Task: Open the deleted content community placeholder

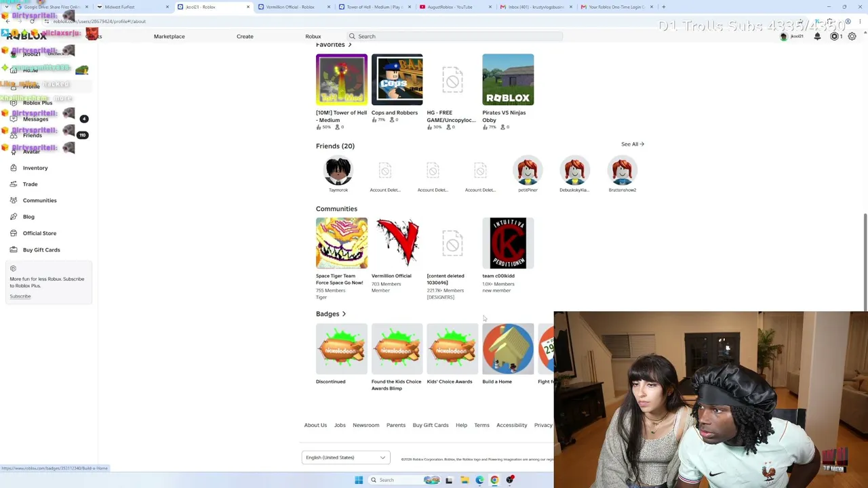Action: coord(452,243)
